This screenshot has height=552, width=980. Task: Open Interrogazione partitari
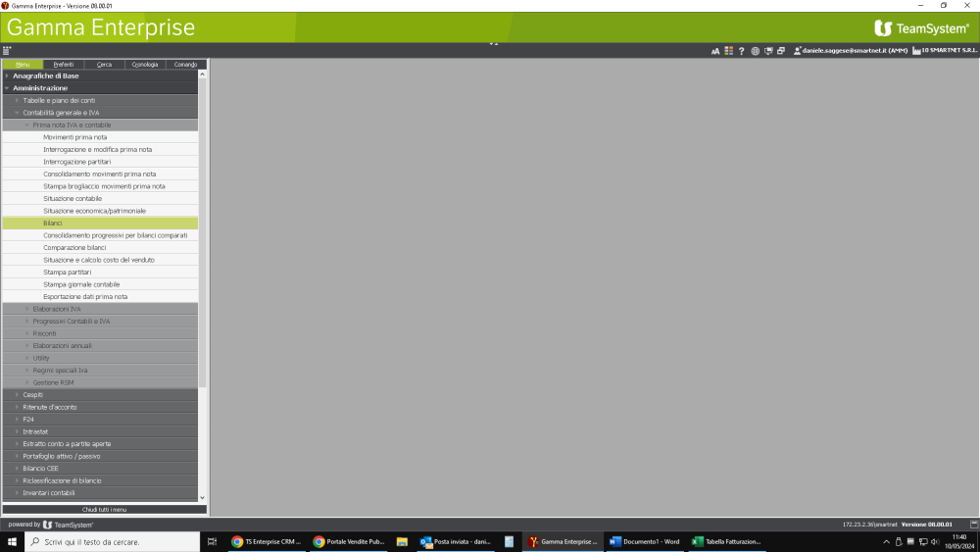(x=100, y=162)
